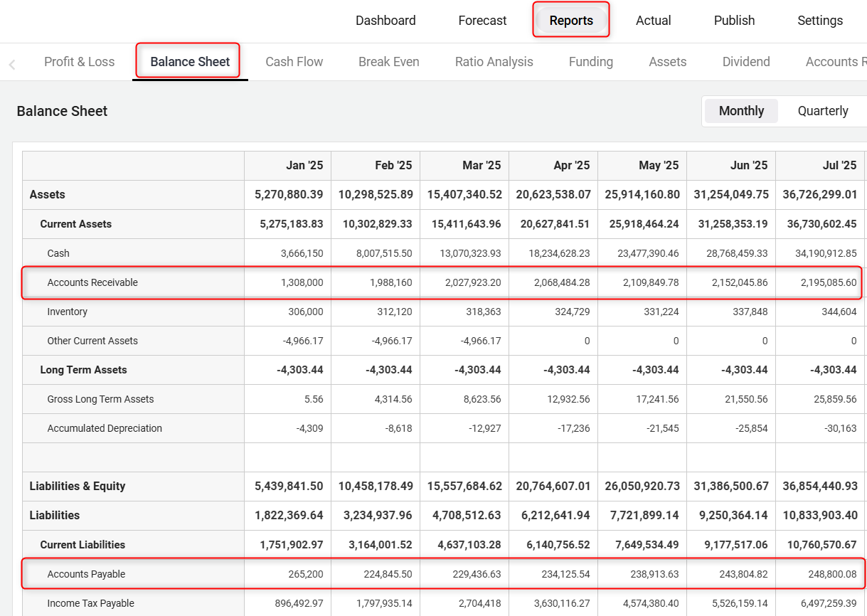Switch to Quarterly view
The image size is (867, 616).
point(822,111)
